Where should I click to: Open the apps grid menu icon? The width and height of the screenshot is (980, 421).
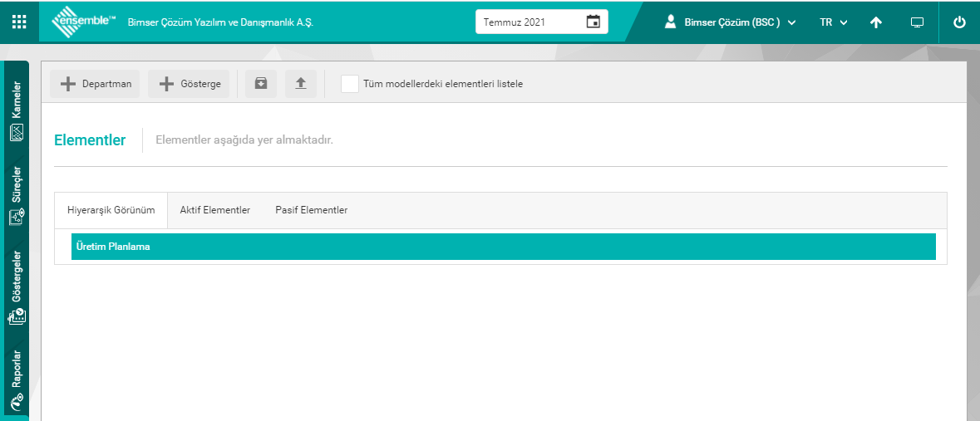click(x=19, y=22)
